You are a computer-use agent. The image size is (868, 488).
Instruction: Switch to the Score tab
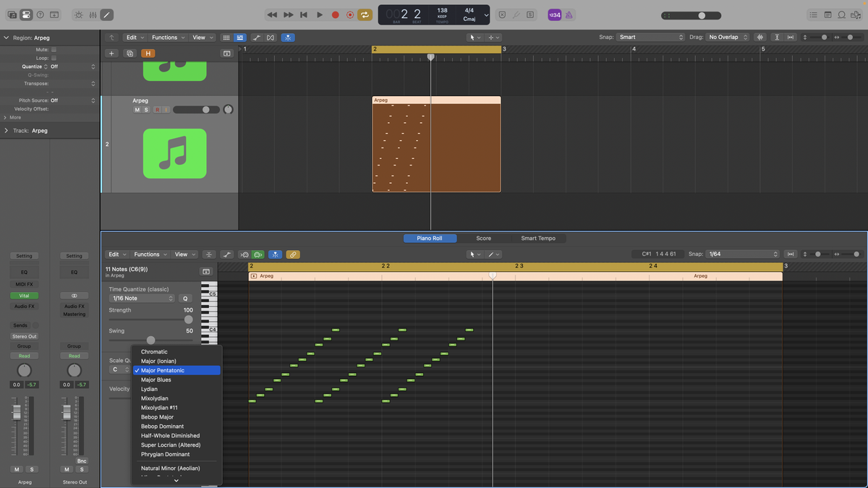tap(483, 239)
